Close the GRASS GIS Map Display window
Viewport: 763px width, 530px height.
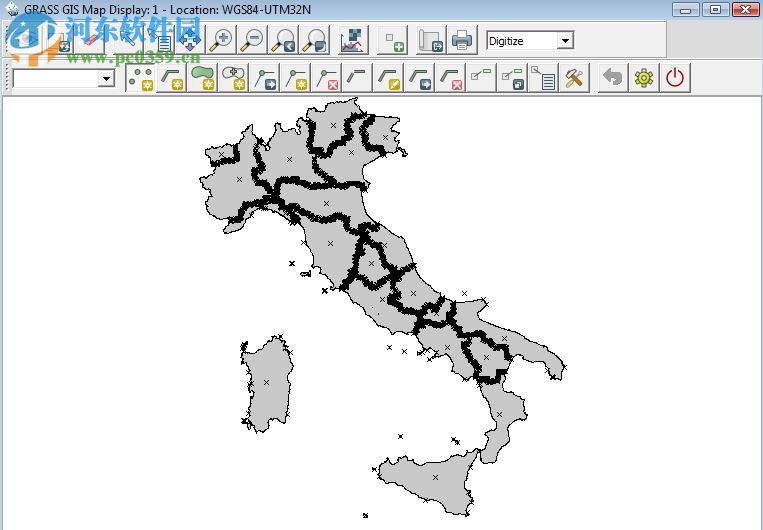point(745,10)
